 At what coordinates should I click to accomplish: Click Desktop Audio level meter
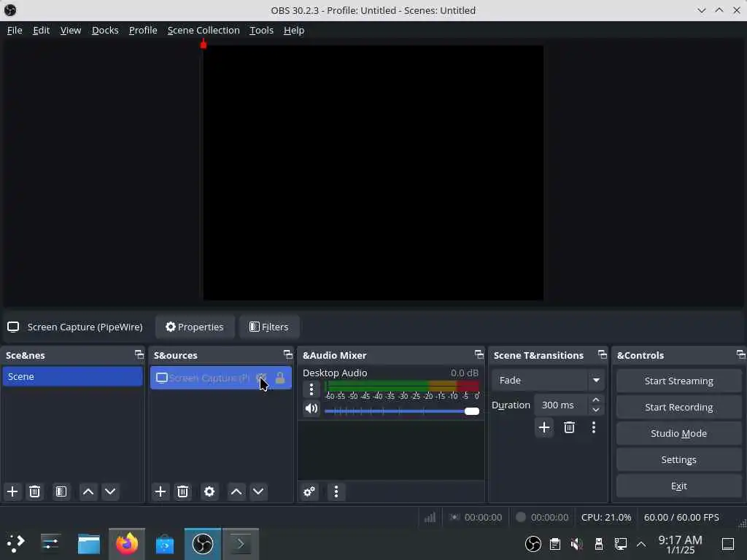click(402, 386)
